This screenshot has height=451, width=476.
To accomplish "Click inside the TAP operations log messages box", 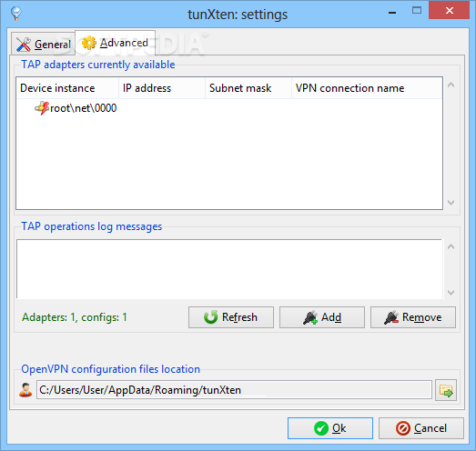I will click(229, 269).
